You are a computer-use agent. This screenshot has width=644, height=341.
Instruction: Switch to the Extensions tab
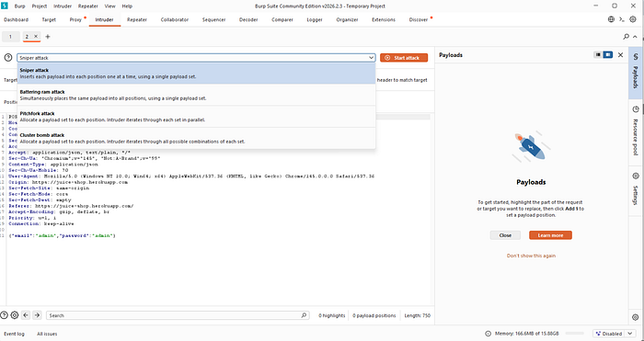click(x=384, y=19)
